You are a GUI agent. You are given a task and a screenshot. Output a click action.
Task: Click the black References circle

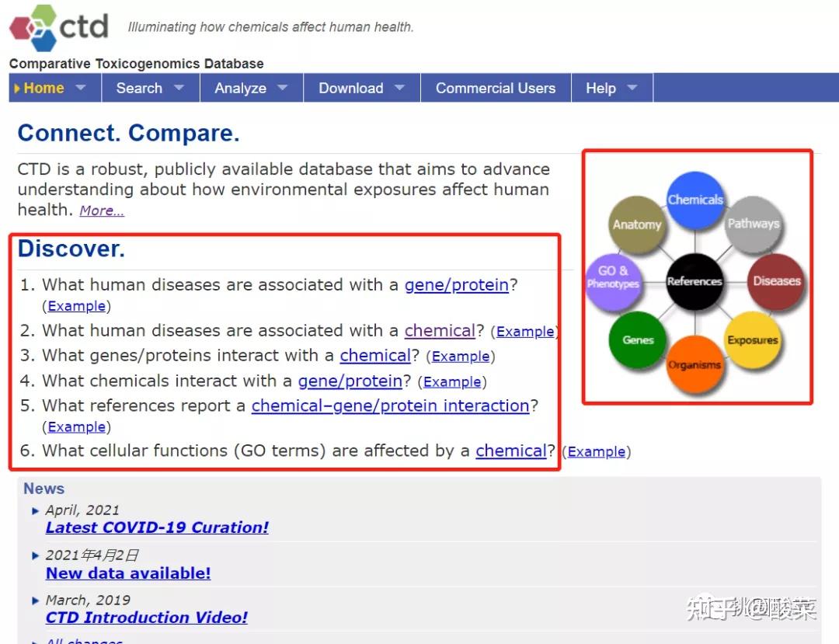pyautogui.click(x=695, y=281)
